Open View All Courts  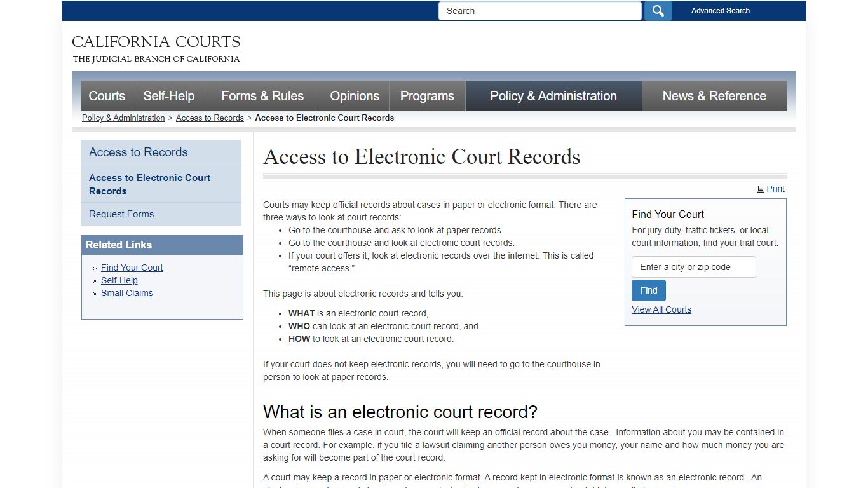pyautogui.click(x=661, y=309)
